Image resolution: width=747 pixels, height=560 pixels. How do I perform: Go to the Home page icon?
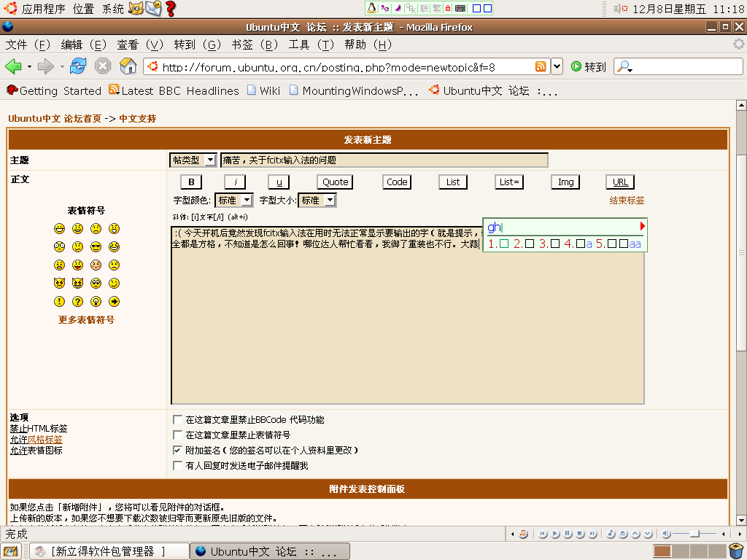click(x=128, y=66)
